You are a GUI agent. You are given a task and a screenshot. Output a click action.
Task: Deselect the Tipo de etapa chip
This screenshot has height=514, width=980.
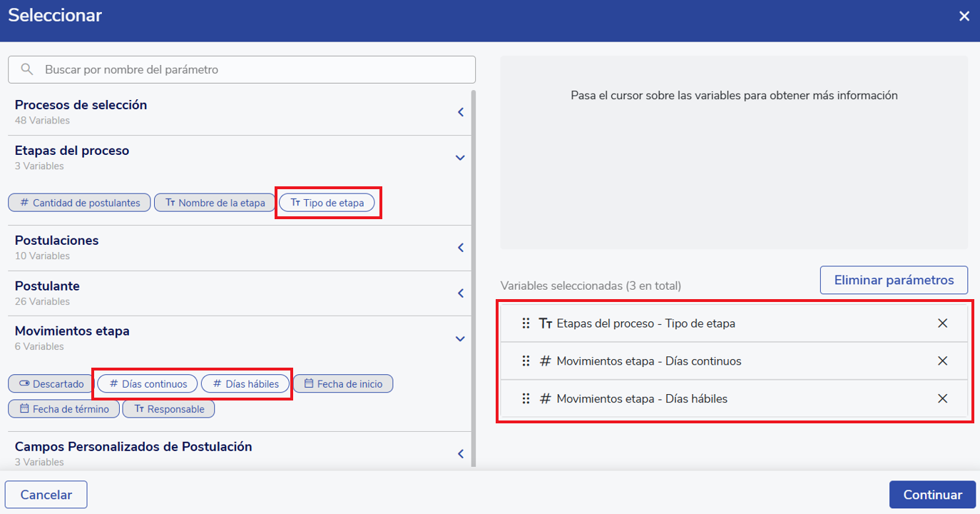point(327,203)
